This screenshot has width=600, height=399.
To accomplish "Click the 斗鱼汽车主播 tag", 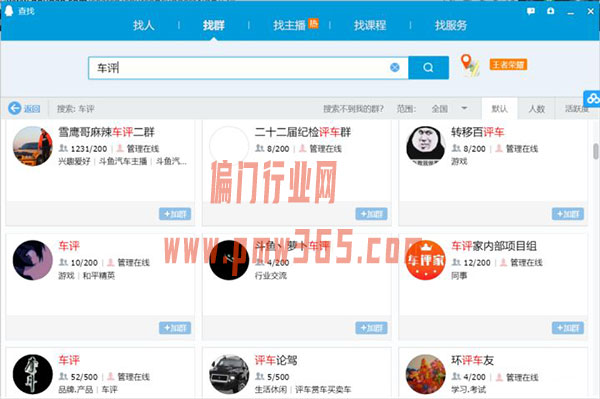I will [x=123, y=161].
